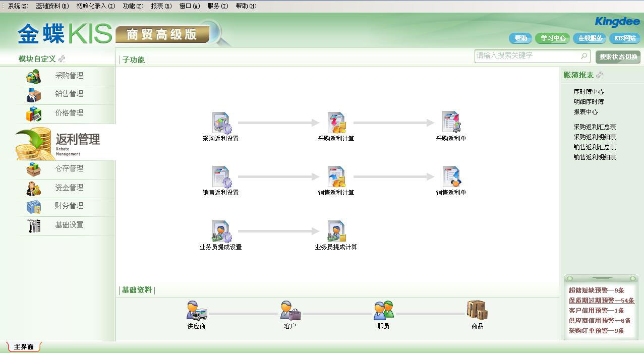Screen dimensions: 644x353
Task: Open the 销售返利单 icon
Action: coord(451,177)
